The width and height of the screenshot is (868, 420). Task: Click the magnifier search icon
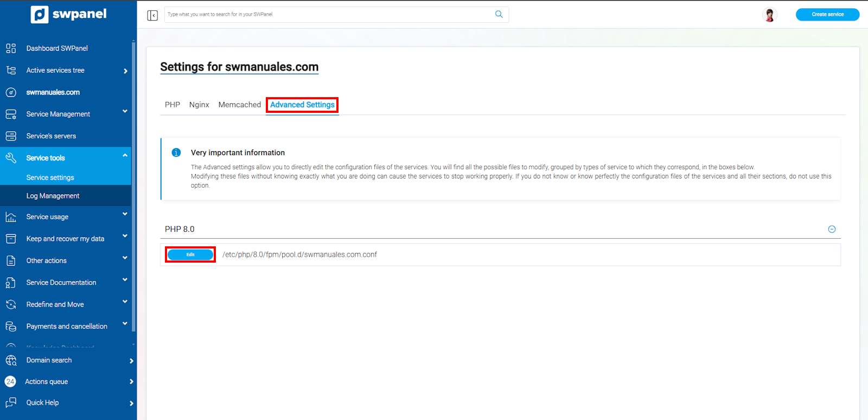[499, 15]
